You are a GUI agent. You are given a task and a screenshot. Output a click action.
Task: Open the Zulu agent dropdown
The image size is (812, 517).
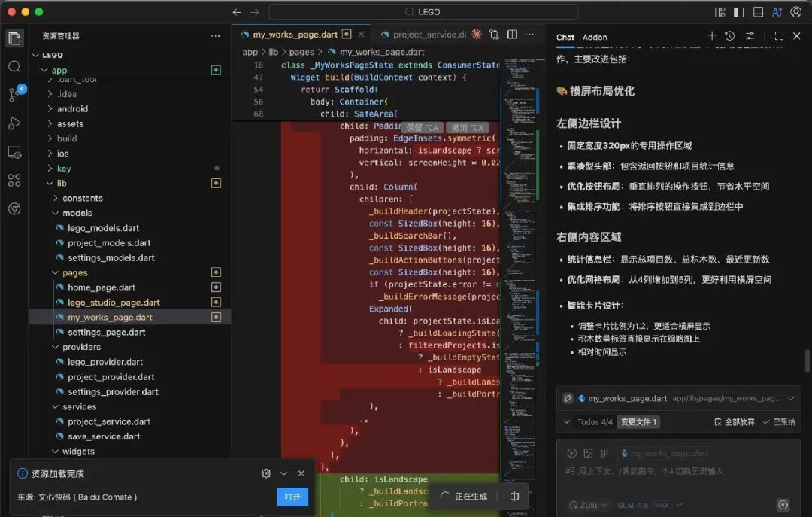pos(587,505)
